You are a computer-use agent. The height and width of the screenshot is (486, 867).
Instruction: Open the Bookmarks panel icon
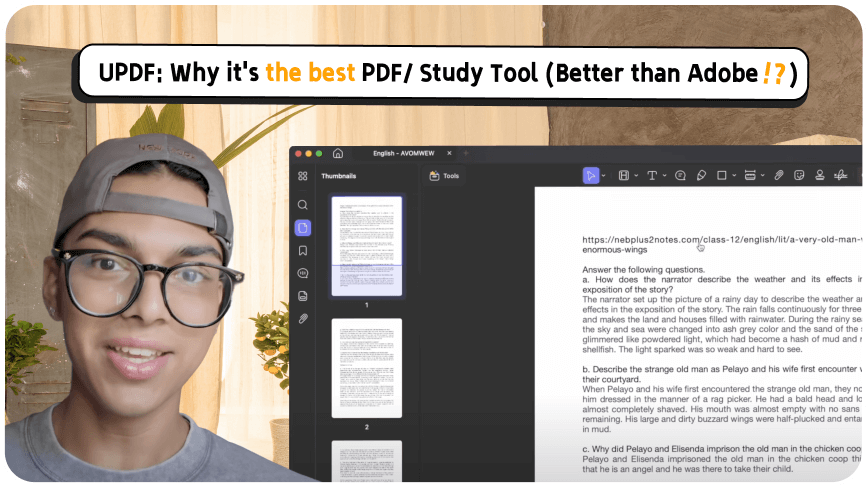coord(302,250)
